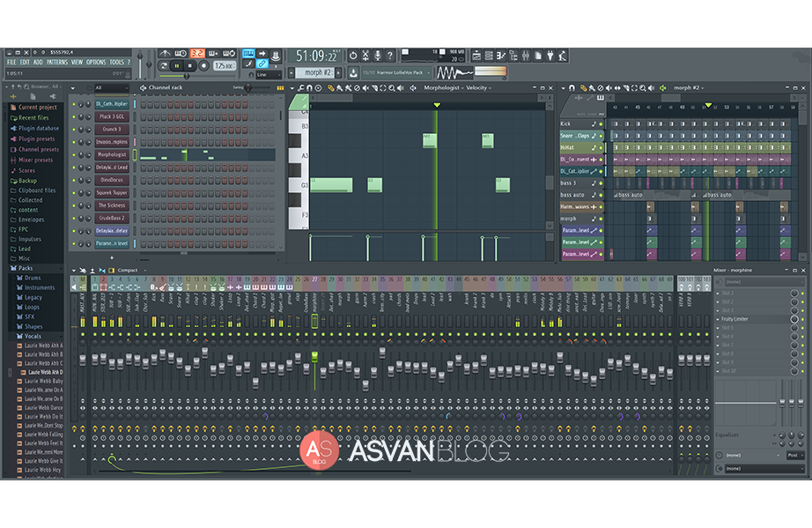Screen dimensions: 812x528
Task: Click the stop button in transport panel
Action: pyautogui.click(x=189, y=66)
